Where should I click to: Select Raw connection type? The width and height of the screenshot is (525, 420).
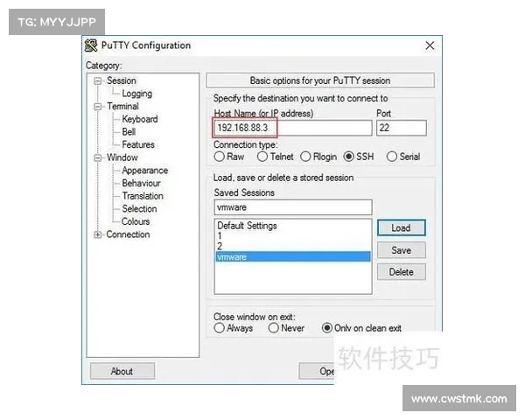coord(229,157)
